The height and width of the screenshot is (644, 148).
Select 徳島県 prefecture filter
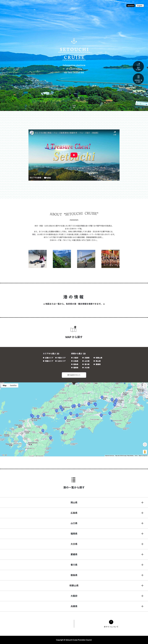click(75, 364)
